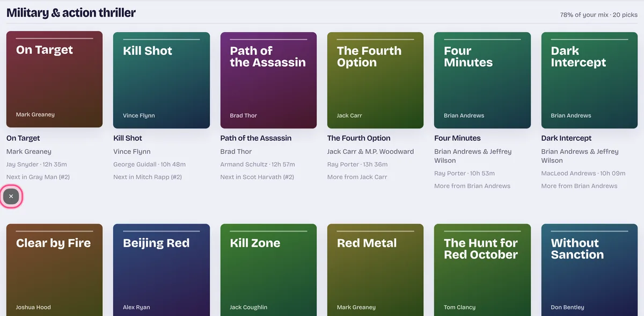Screen dimensions: 644x316
Task: Click the Kill Shot title text link
Action: tap(128, 138)
